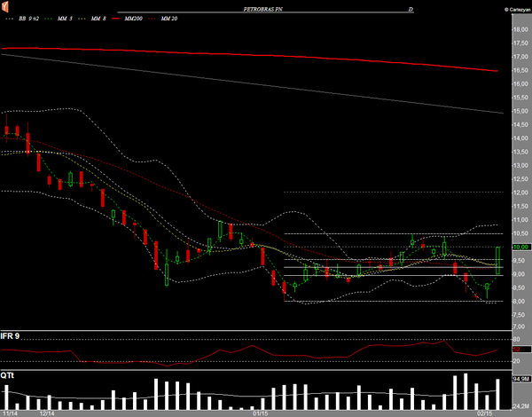Click the green 10,00 current price tag
This screenshot has height=417, width=532.
pyautogui.click(x=520, y=247)
